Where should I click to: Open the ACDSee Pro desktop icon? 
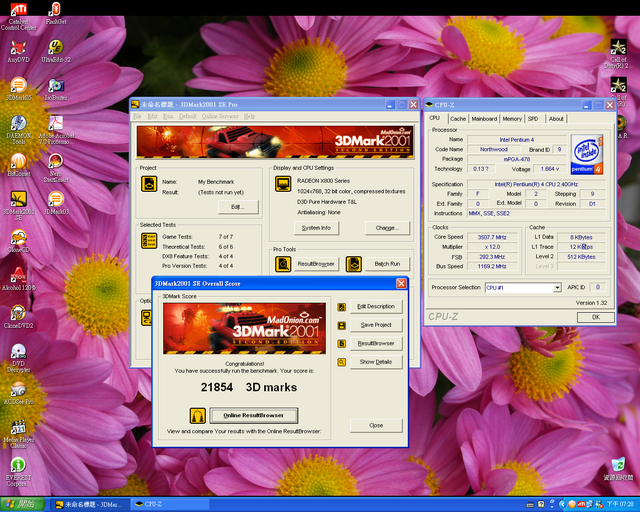18,393
